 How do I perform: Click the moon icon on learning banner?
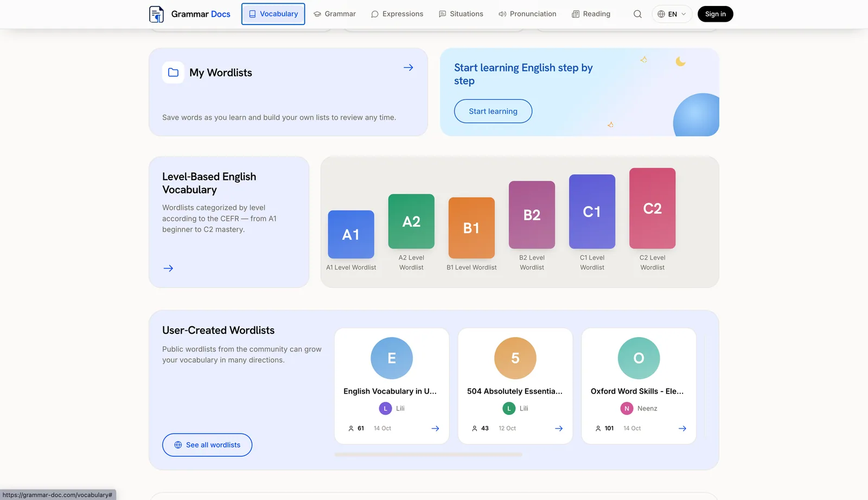pos(680,61)
